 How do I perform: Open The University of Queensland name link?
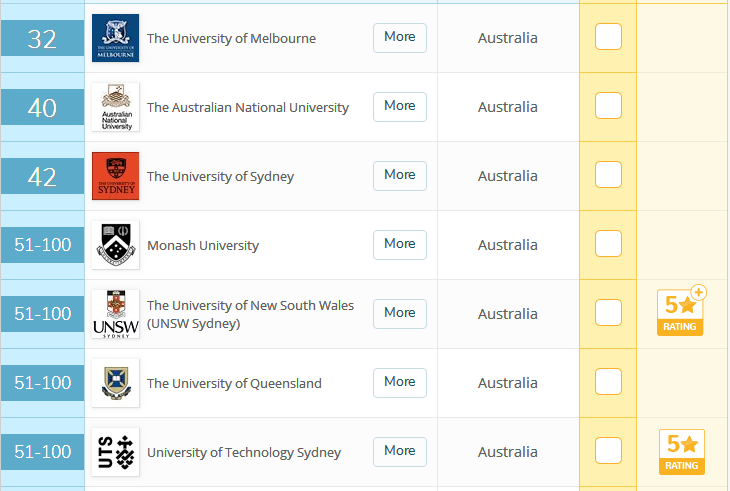[234, 383]
